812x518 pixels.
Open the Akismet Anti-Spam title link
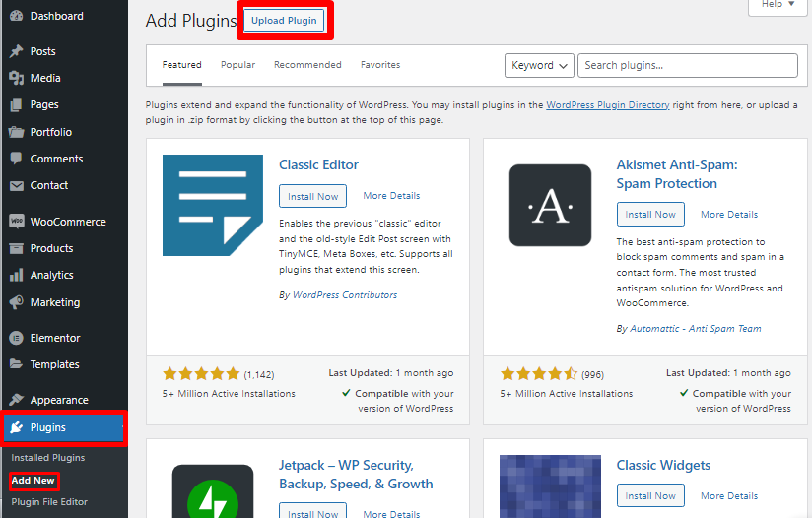click(x=677, y=174)
